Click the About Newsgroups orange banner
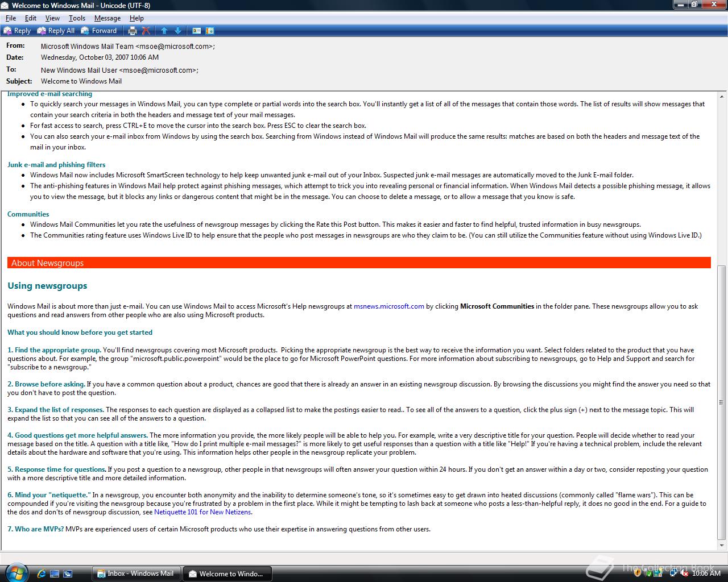This screenshot has width=728, height=582. (x=359, y=263)
